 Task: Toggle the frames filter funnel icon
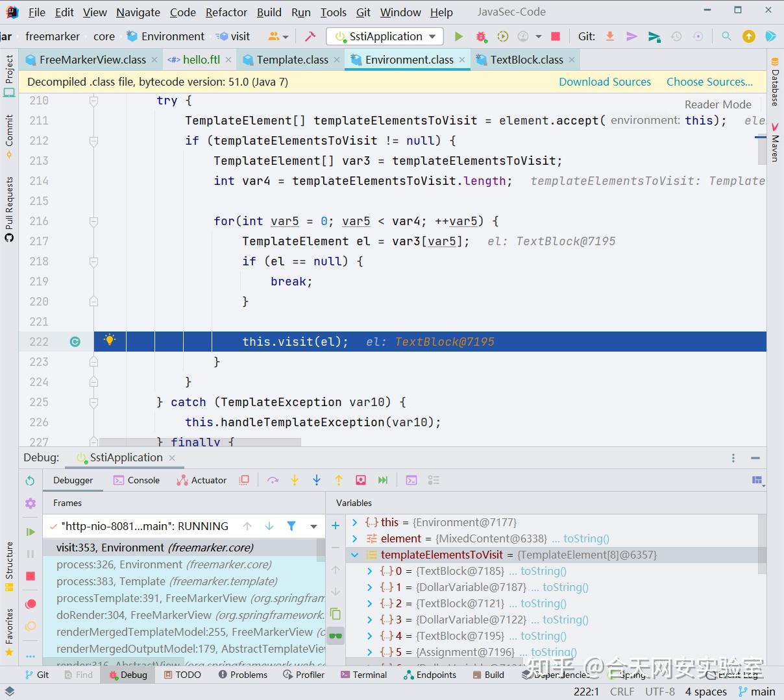coord(291,526)
